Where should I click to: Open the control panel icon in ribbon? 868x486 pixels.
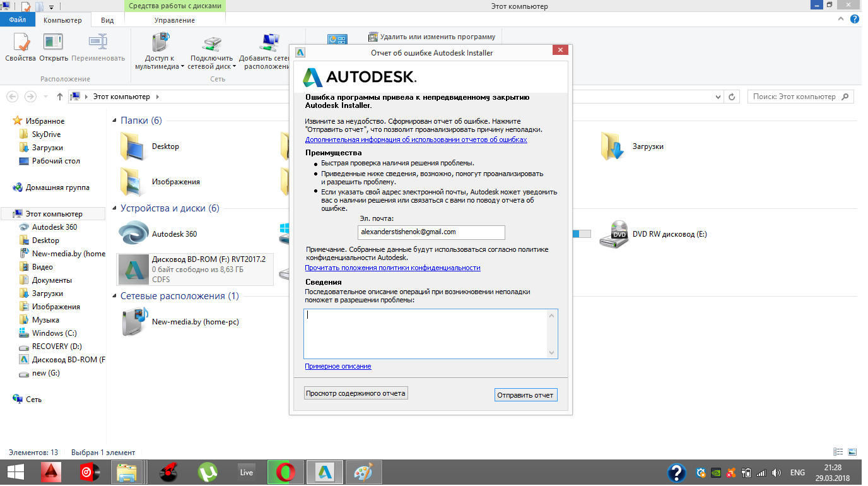337,39
